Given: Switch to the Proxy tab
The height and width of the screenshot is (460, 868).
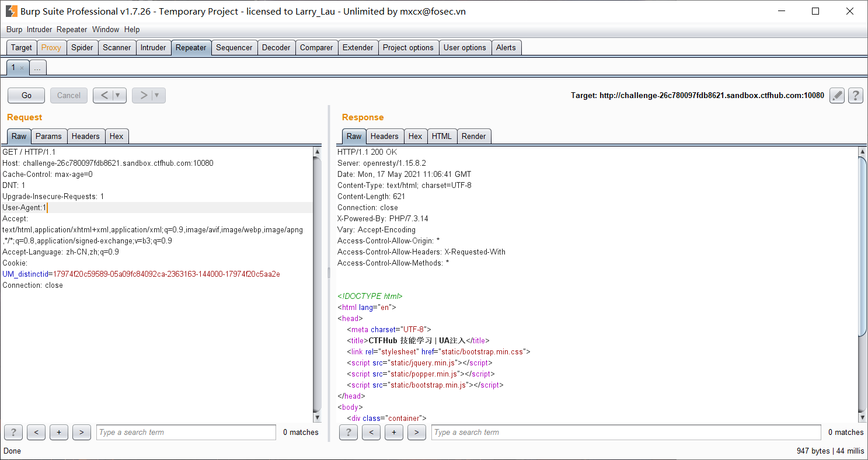Looking at the screenshot, I should click(x=51, y=48).
